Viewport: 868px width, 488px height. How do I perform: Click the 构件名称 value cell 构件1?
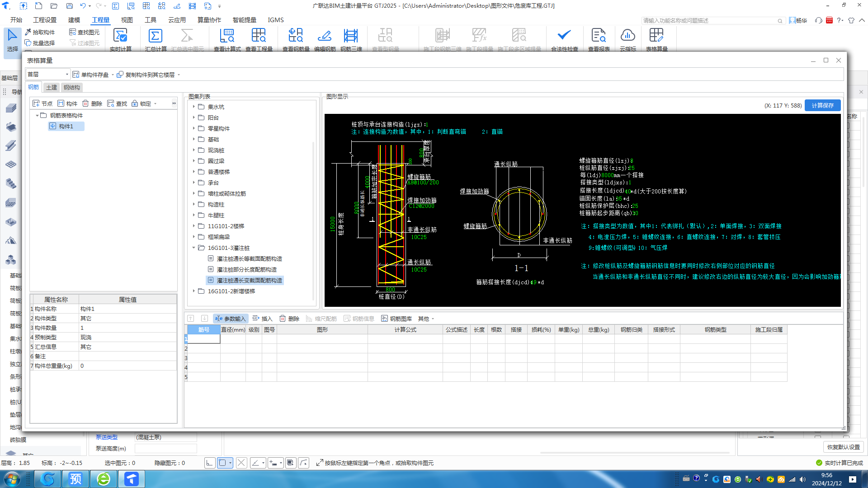127,309
